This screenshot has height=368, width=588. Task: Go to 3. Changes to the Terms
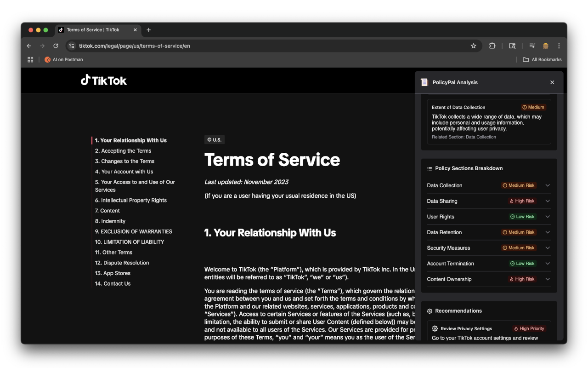click(x=125, y=161)
